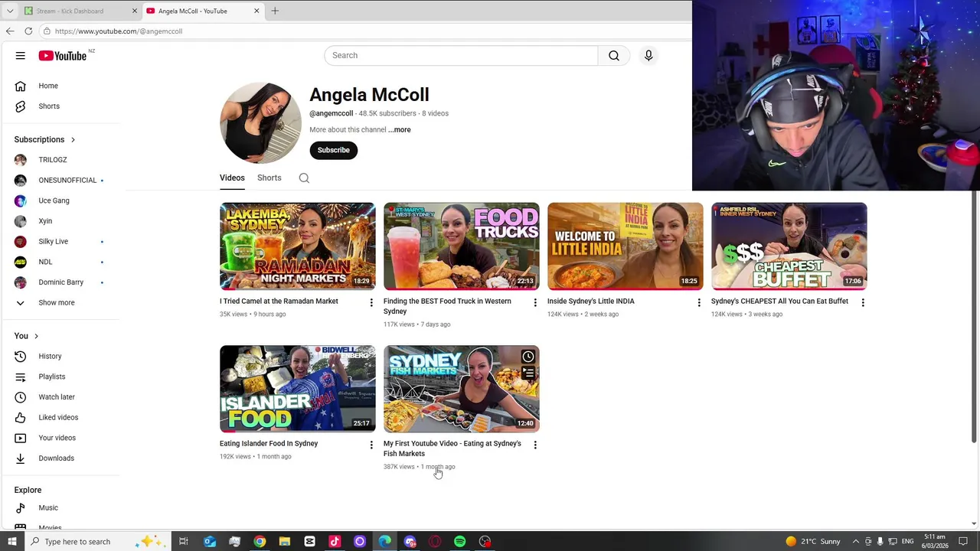Open Angela McColl channel avatar
Screen dimensions: 980x551
pos(260,122)
